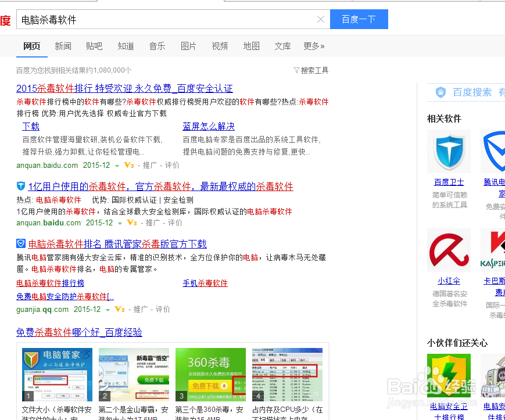Click the 百度卫士 shield icon

449,152
